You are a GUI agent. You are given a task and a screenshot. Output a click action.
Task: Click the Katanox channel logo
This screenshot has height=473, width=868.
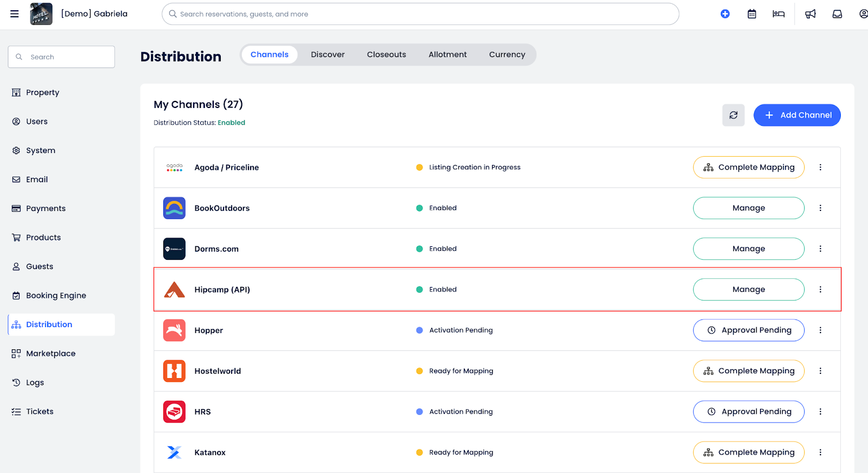(174, 452)
